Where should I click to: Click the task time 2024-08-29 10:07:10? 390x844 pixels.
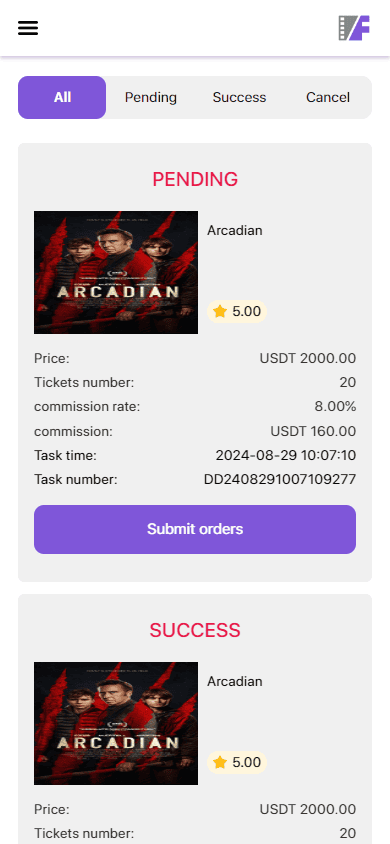pyautogui.click(x=286, y=455)
